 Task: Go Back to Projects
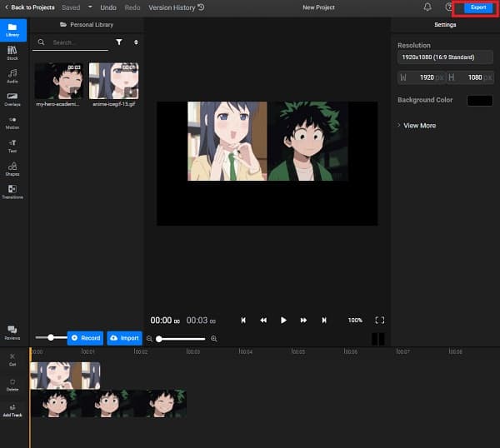click(30, 7)
